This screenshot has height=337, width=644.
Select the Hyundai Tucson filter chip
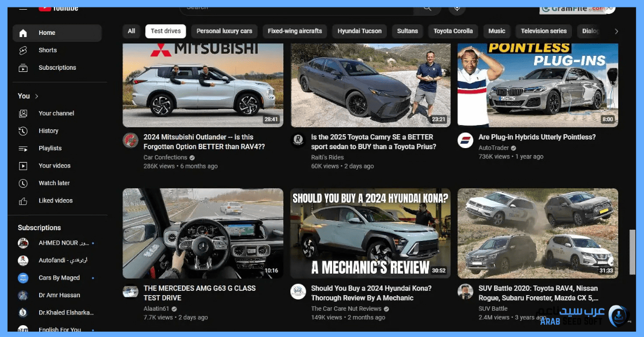[359, 31]
